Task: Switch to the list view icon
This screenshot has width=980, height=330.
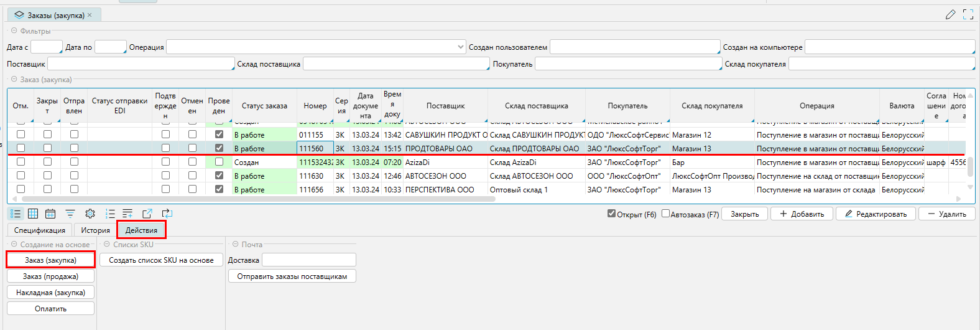Action: pos(16,214)
